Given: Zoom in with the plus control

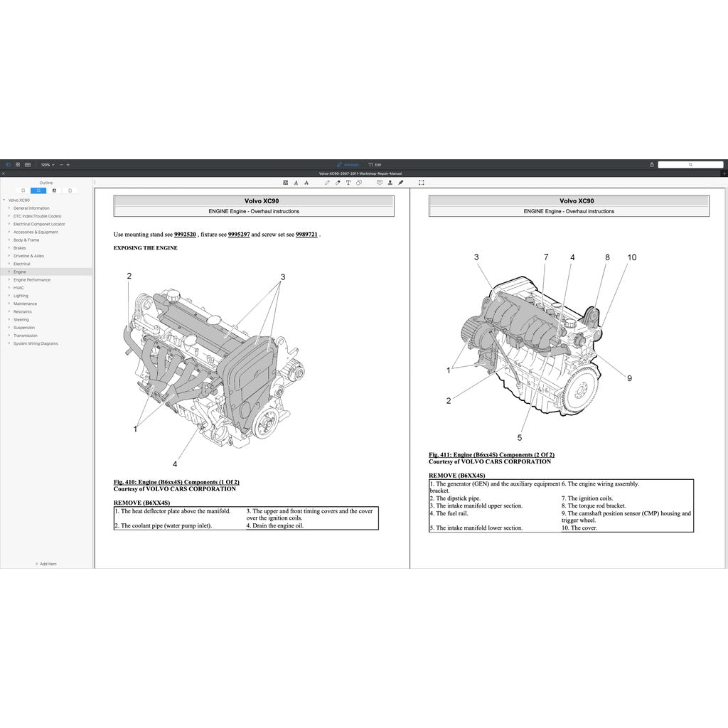Looking at the screenshot, I should click(x=68, y=164).
